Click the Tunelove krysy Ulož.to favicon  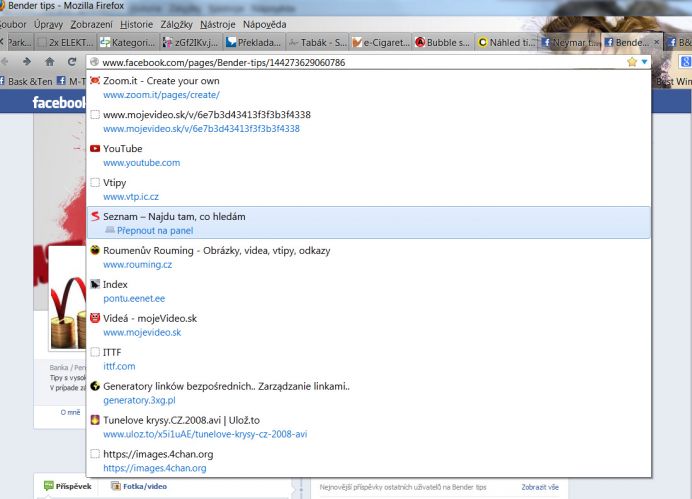pos(95,420)
